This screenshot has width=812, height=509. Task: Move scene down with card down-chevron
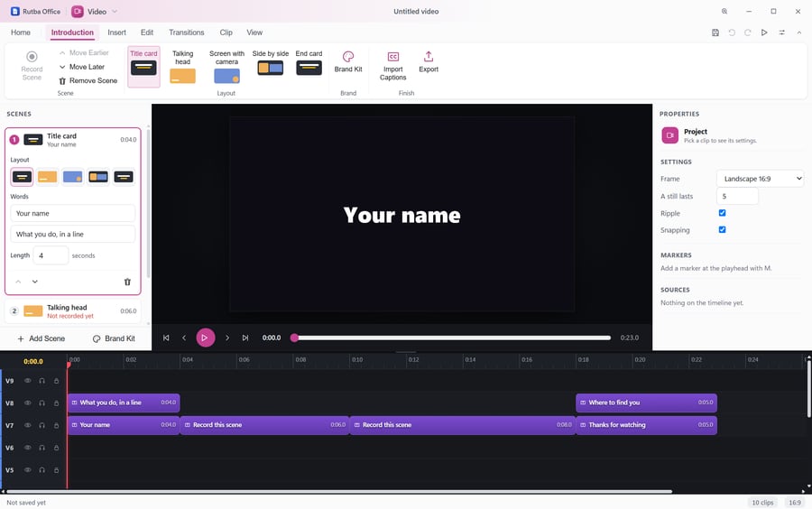[34, 282]
